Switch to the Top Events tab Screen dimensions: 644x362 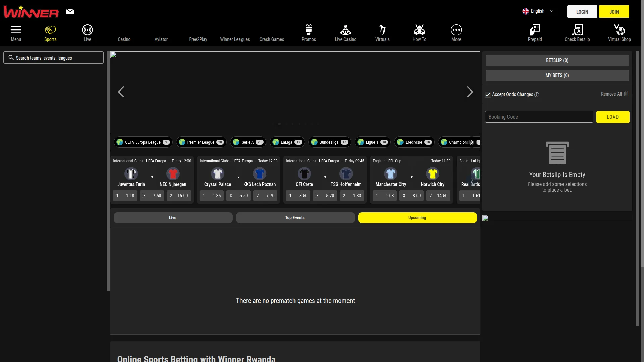coord(295,218)
